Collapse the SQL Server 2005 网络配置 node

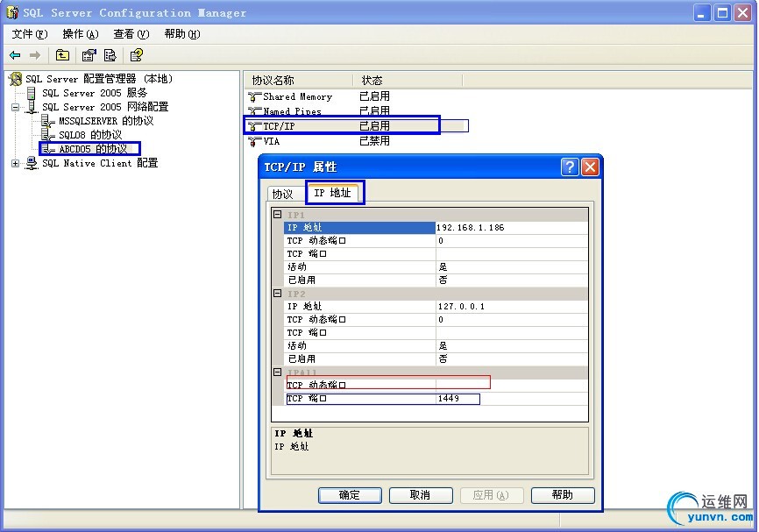pyautogui.click(x=16, y=108)
